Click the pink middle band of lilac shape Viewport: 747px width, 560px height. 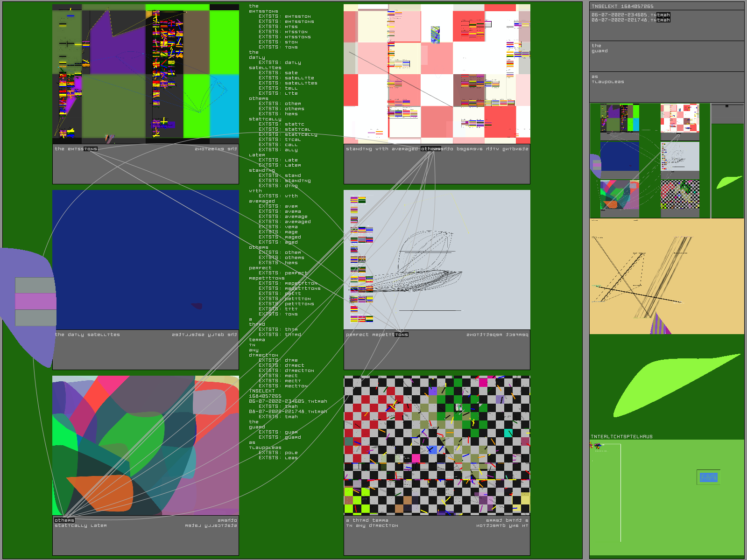click(35, 301)
